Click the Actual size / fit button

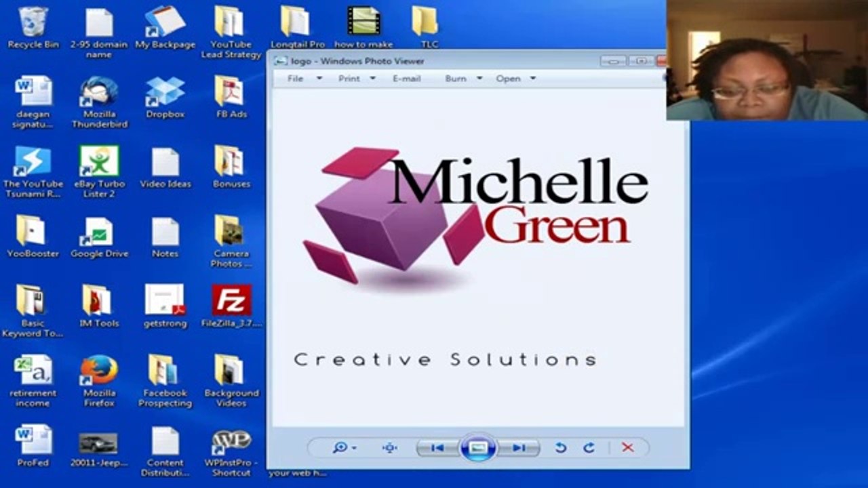(x=389, y=448)
